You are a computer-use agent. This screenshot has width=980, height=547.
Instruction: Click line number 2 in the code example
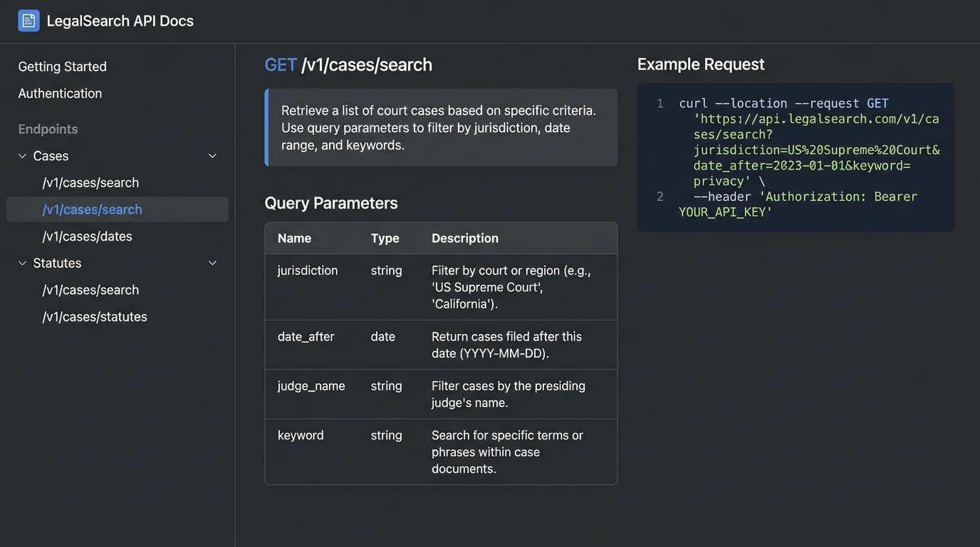click(x=659, y=197)
